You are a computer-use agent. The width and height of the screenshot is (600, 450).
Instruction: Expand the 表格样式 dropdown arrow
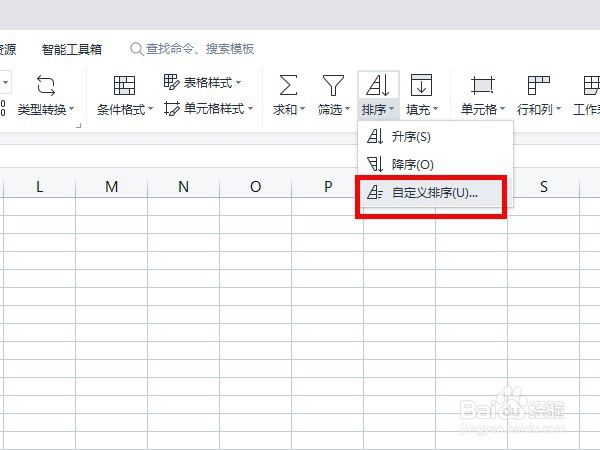coord(238,82)
